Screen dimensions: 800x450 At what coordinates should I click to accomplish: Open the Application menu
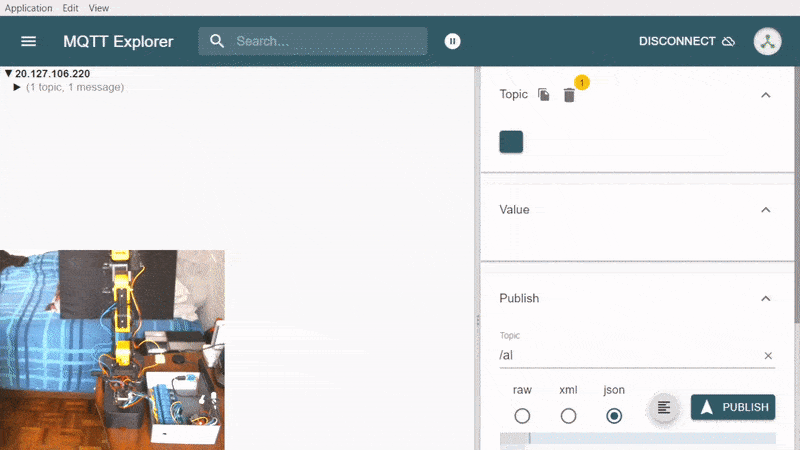pyautogui.click(x=29, y=8)
